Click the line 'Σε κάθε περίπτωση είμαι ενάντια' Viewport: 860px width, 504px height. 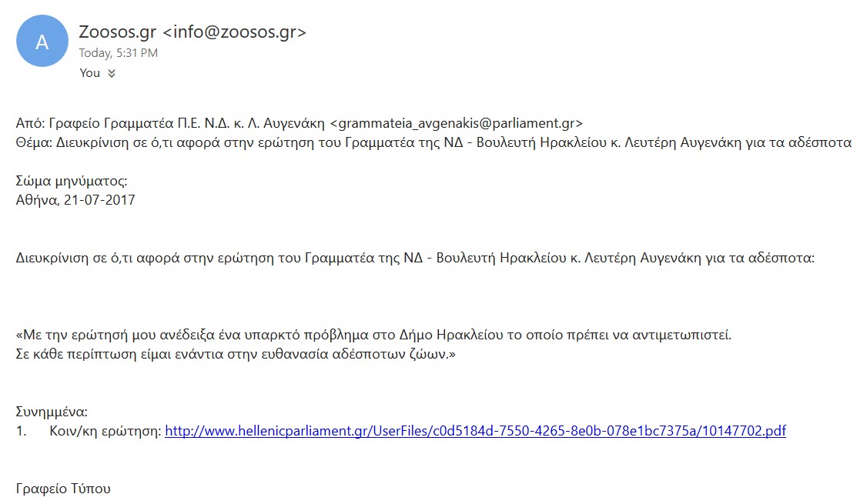pos(236,354)
